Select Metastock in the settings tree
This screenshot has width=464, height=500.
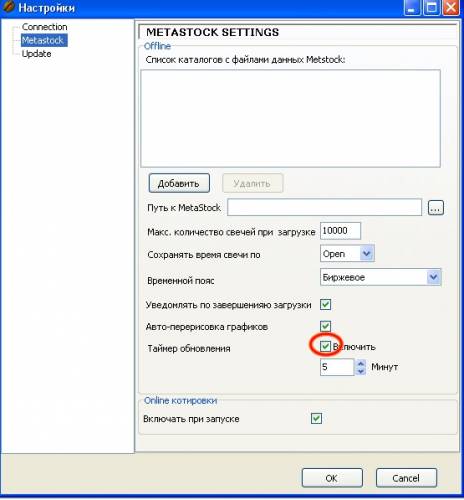(x=44, y=40)
